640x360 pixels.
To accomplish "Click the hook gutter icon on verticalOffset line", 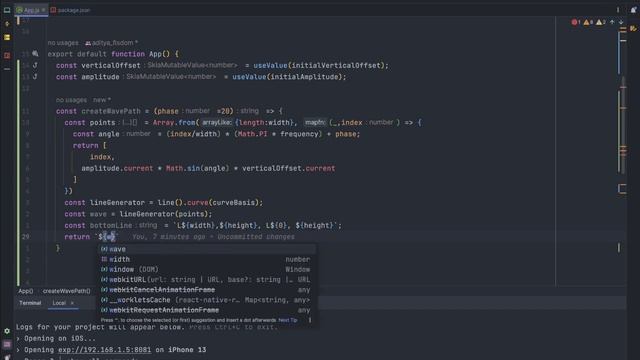I will pyautogui.click(x=35, y=65).
